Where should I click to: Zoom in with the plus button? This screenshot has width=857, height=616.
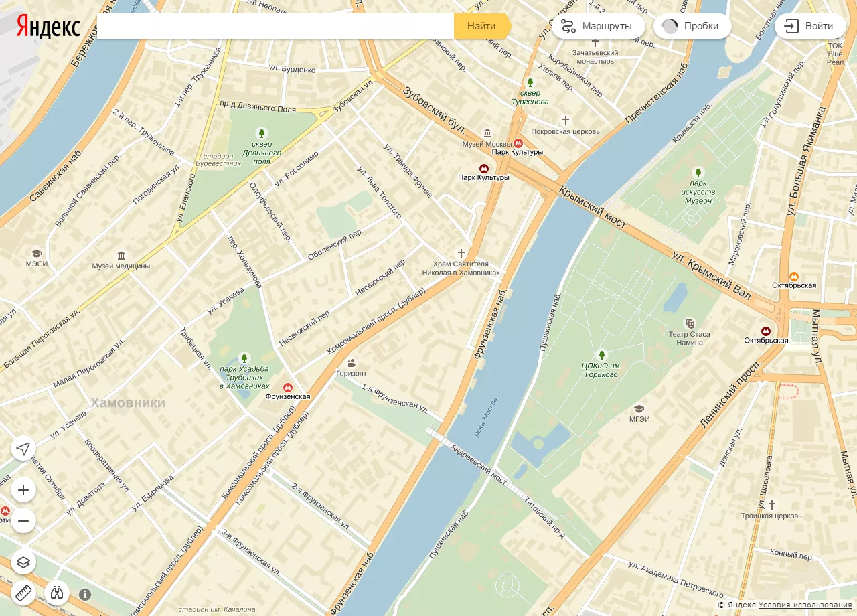[x=23, y=490]
